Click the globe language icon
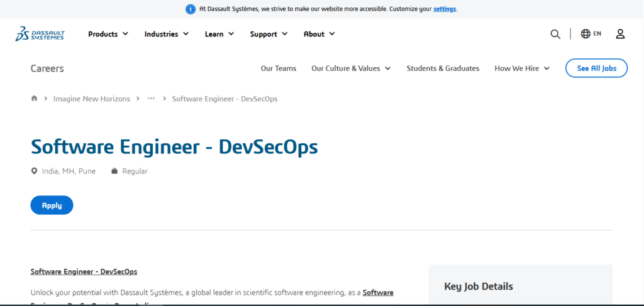 point(586,34)
